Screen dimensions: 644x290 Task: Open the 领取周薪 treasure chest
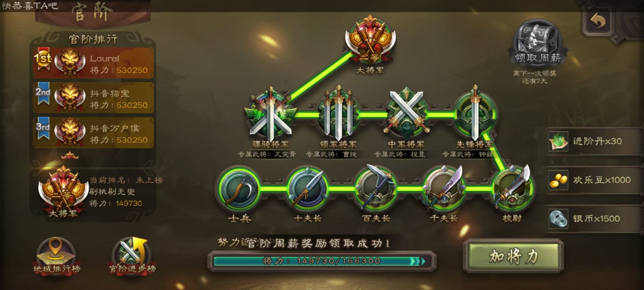coord(538,42)
